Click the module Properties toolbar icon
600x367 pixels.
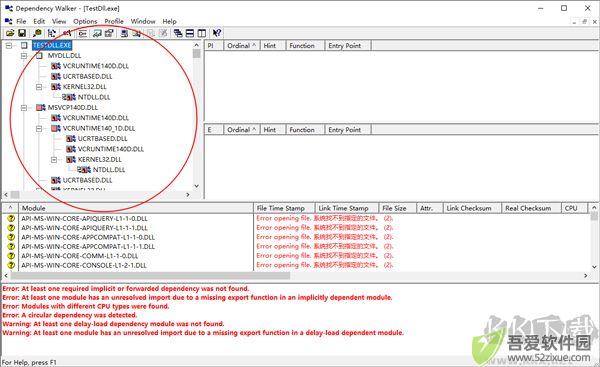(109, 33)
